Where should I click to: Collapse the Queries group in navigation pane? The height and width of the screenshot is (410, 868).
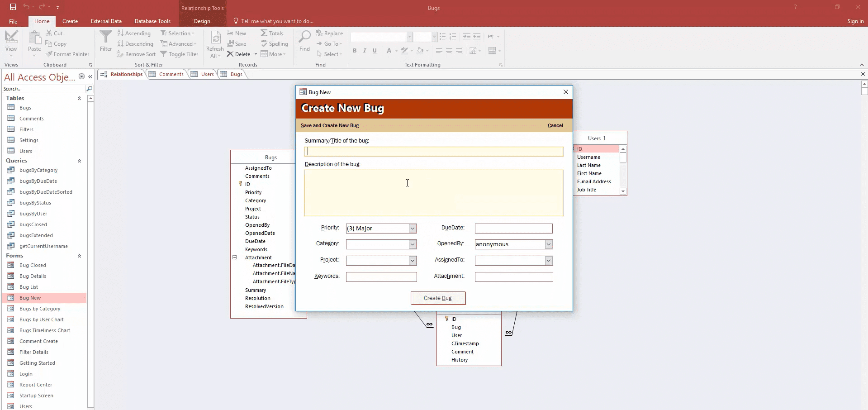pos(79,161)
